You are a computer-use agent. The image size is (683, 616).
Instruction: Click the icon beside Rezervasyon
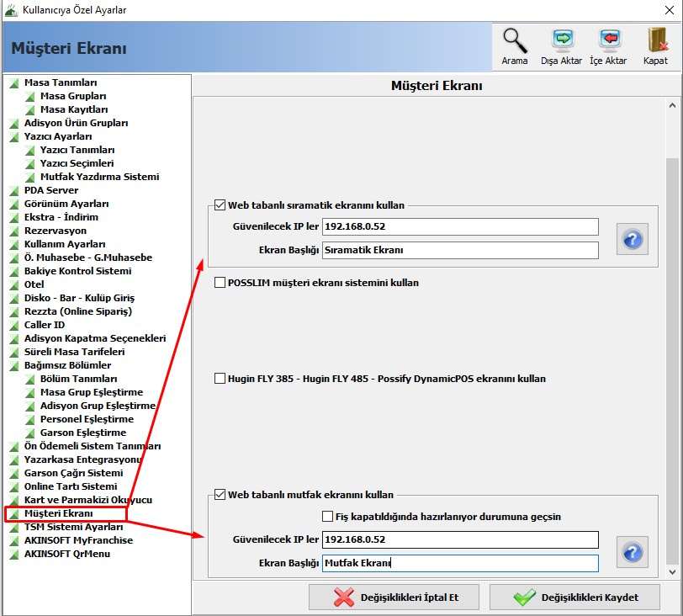coord(14,231)
